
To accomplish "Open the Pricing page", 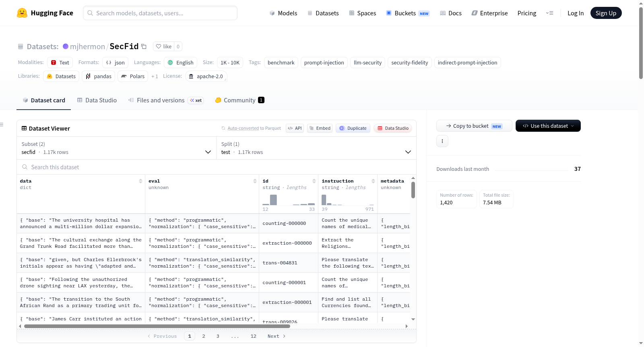I will 527,13.
